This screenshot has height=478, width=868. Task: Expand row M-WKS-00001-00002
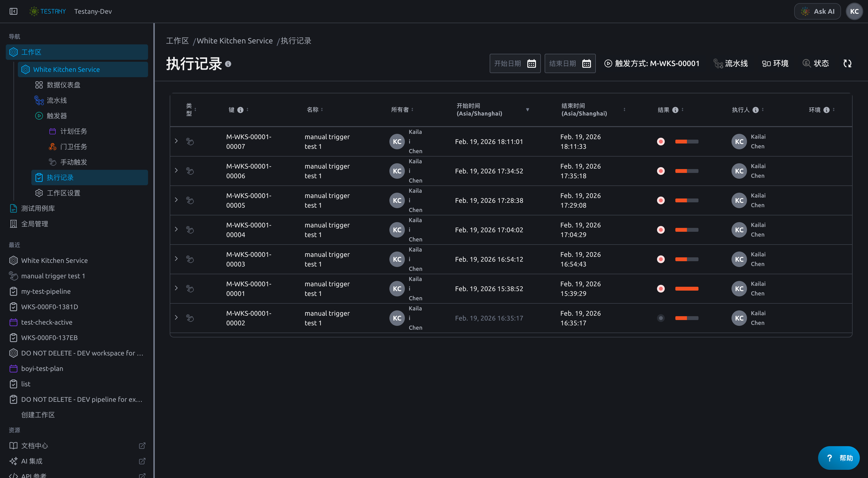176,317
